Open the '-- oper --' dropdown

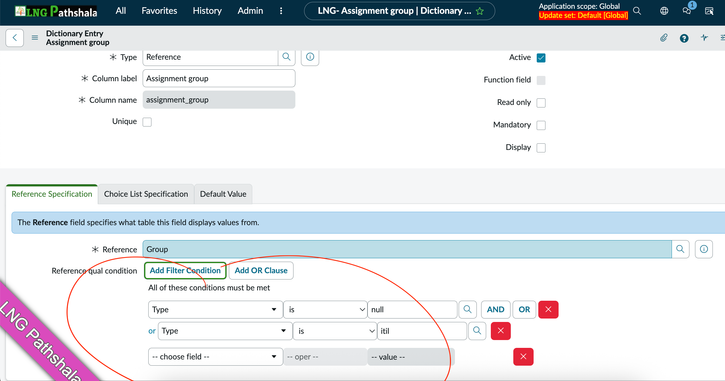click(325, 356)
